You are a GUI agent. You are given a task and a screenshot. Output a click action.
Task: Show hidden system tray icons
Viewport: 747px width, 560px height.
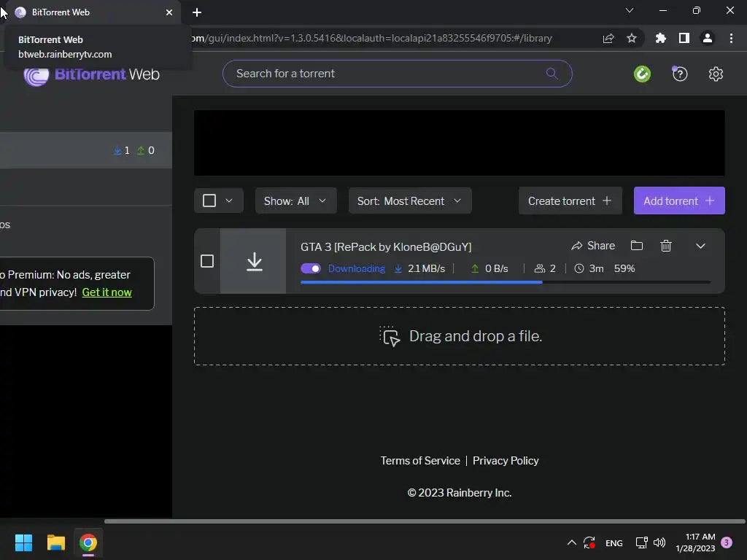572,542
